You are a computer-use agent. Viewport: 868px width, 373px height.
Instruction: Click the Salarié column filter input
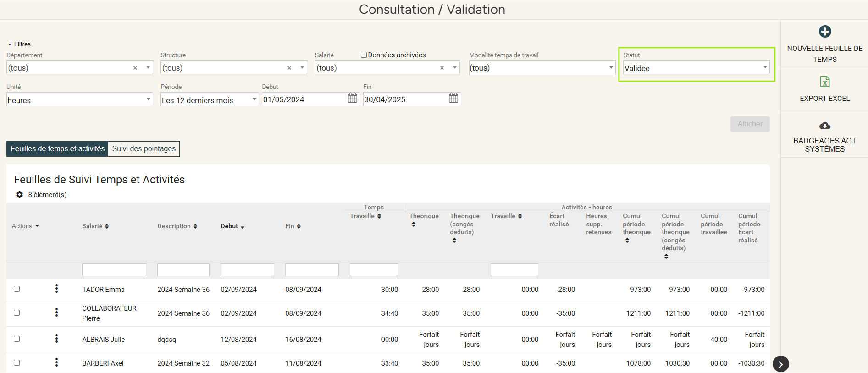[x=114, y=270]
